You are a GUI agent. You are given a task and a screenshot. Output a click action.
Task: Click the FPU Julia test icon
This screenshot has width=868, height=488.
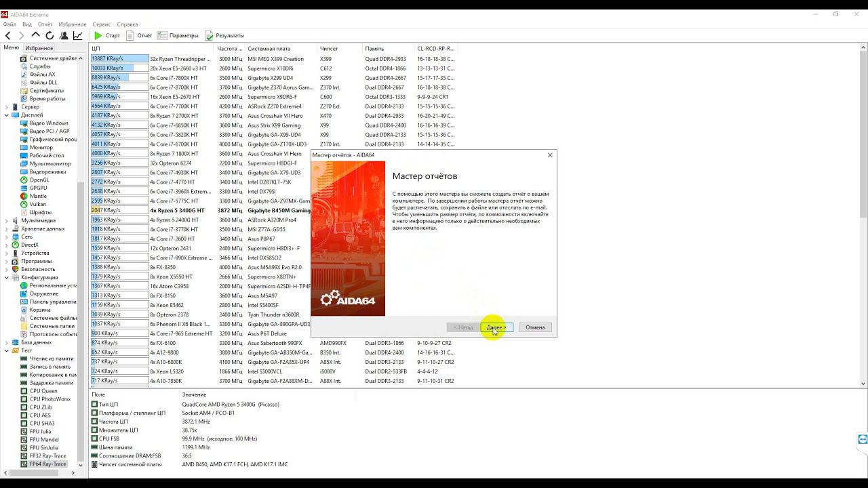(24, 432)
